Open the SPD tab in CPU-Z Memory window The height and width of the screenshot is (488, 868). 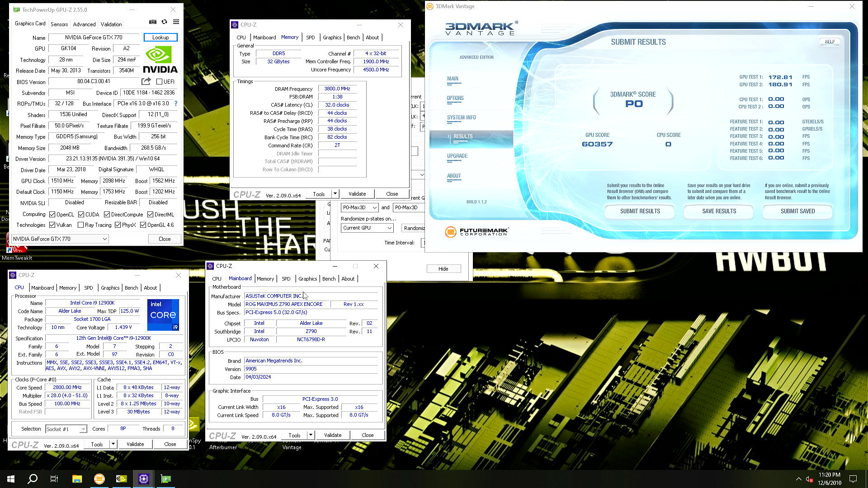click(310, 38)
